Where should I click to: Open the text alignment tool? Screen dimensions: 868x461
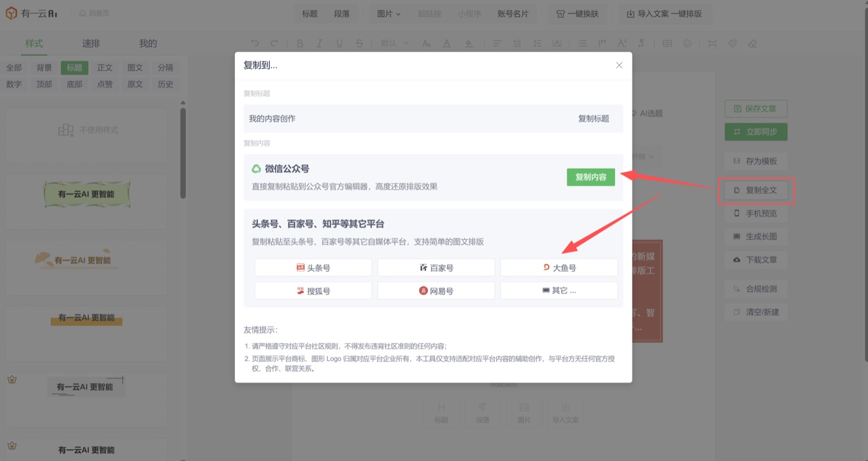[x=497, y=43]
